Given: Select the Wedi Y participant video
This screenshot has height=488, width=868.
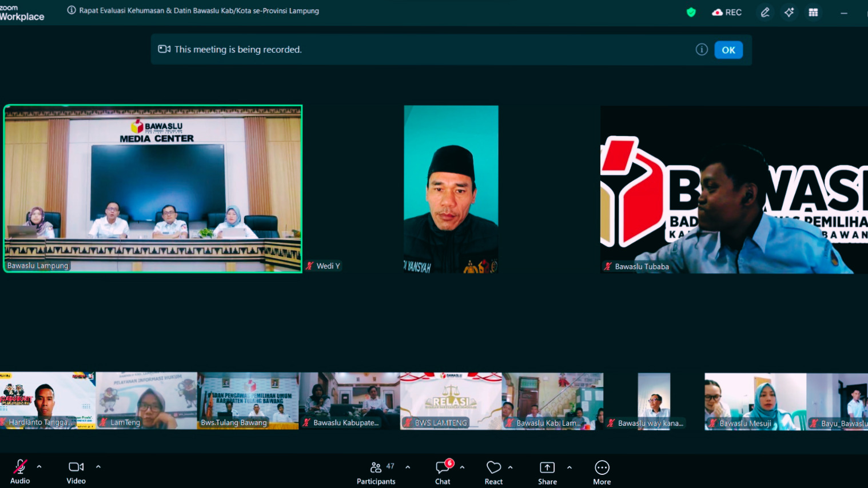Looking at the screenshot, I should point(451,189).
